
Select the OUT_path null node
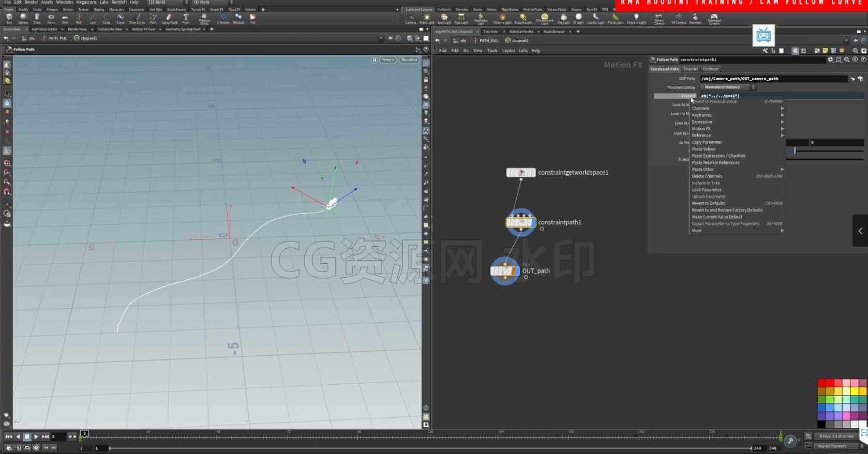click(505, 271)
